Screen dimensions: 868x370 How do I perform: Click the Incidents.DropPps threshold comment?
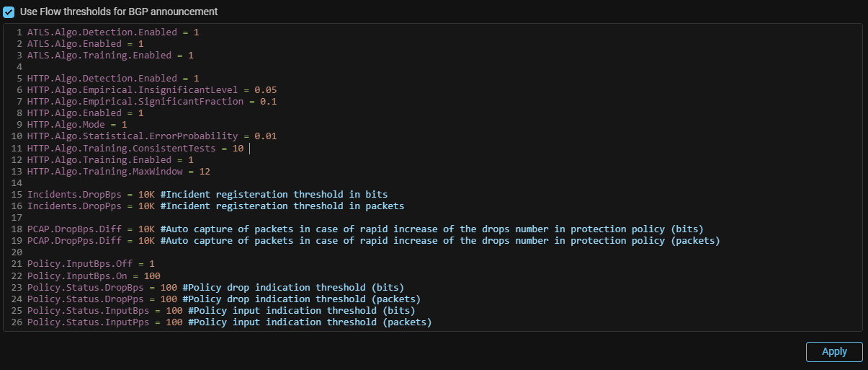[x=282, y=206]
